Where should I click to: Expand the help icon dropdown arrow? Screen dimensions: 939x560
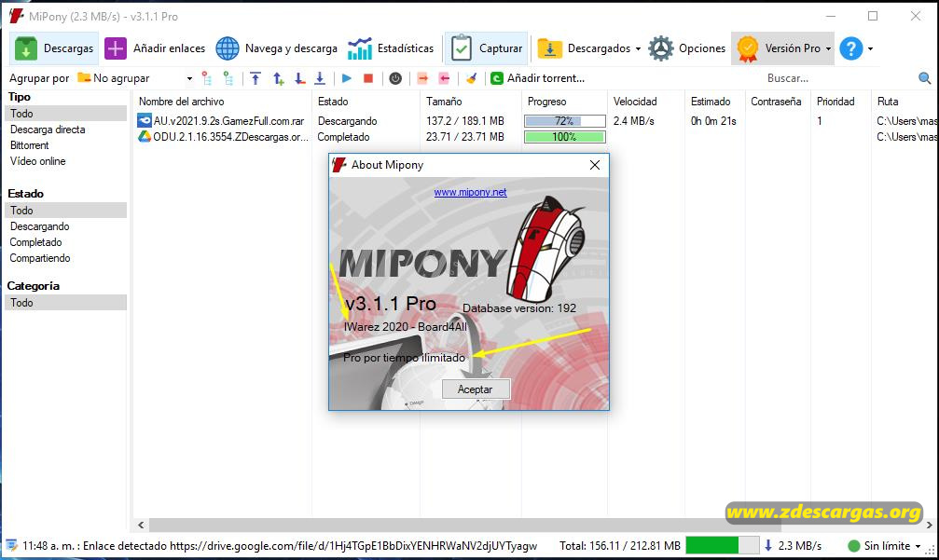[x=870, y=48]
